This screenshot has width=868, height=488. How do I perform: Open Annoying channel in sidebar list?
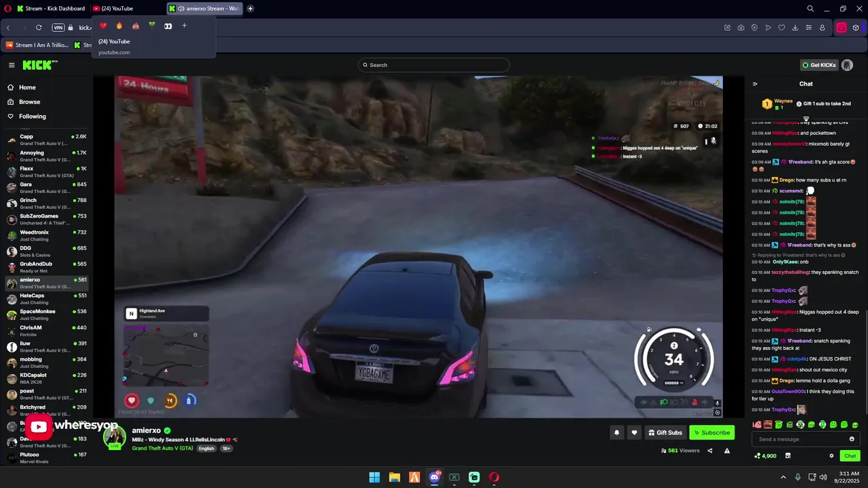click(47, 156)
